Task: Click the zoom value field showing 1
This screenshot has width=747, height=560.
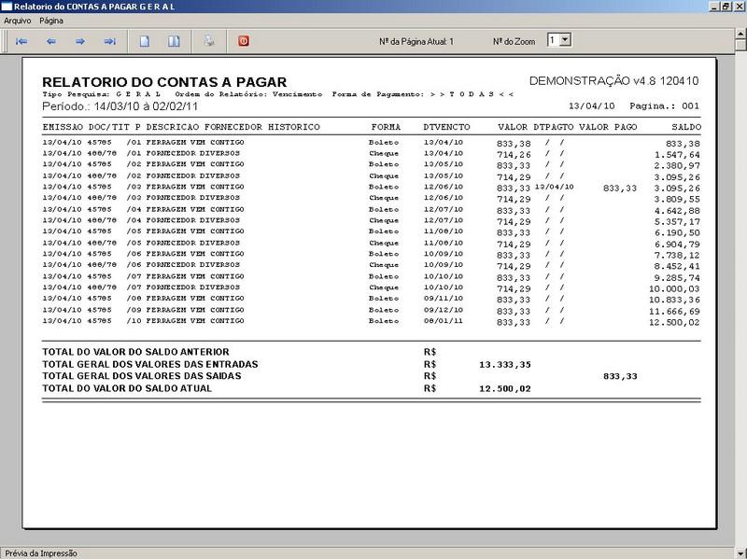Action: [x=553, y=40]
